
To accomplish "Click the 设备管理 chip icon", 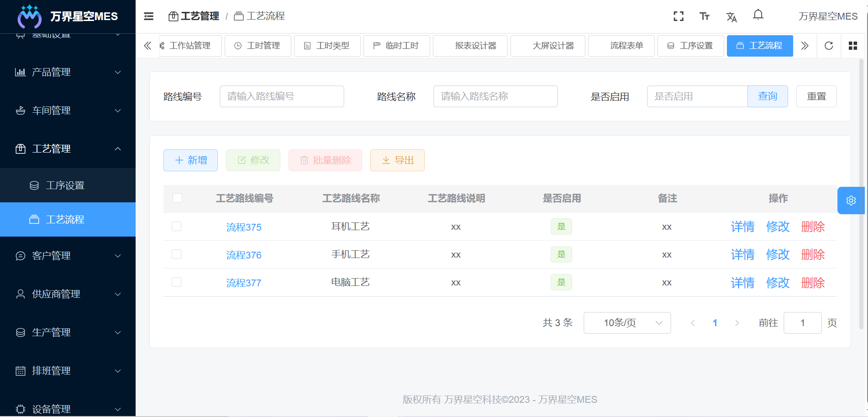I will coord(21,409).
